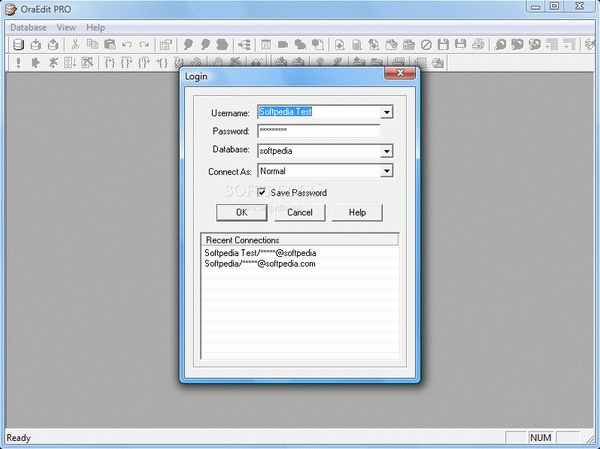Click the Copy icon in toolbar

pyautogui.click(x=91, y=45)
